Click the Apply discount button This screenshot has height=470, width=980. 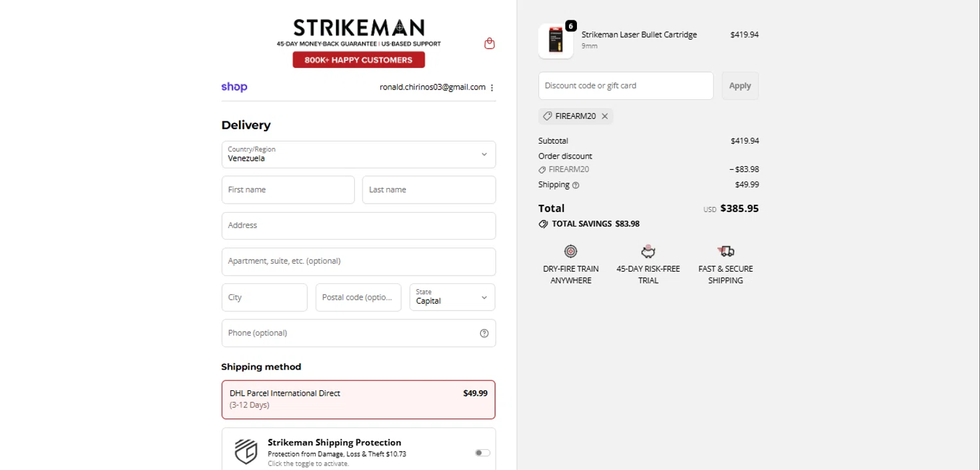tap(740, 86)
